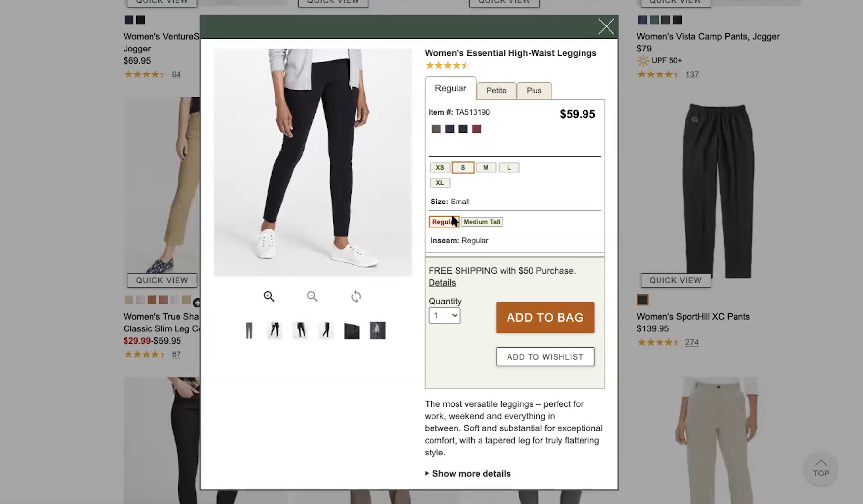Switch to the Plus tab
Screen dimensions: 863x504
(534, 91)
